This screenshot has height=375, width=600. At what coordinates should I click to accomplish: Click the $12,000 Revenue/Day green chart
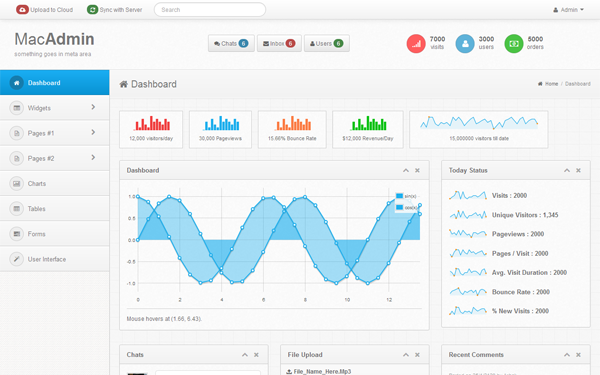click(x=369, y=123)
